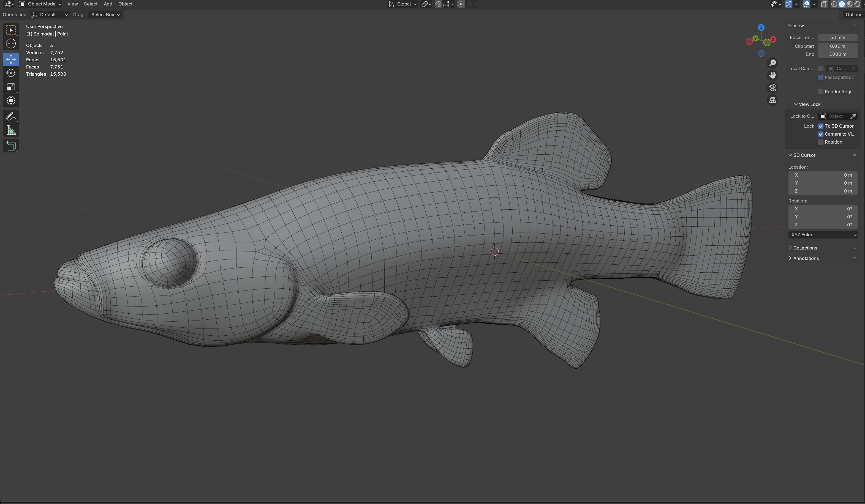865x504 pixels.
Task: Click the Add Cube tool
Action: (x=11, y=146)
